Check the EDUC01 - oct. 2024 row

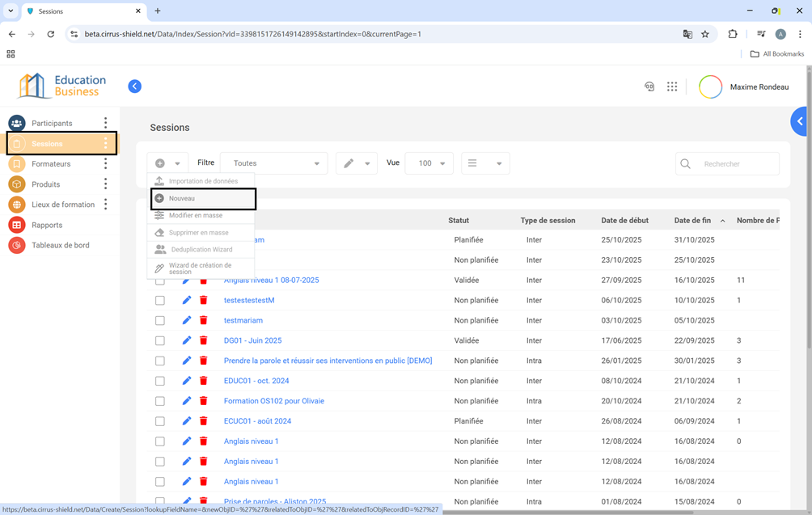pos(160,381)
